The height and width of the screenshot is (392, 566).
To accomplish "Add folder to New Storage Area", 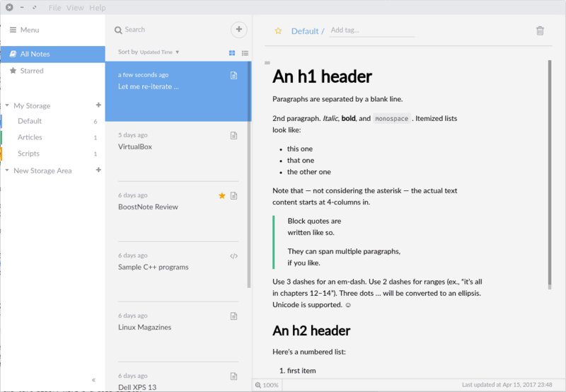I will click(x=98, y=170).
